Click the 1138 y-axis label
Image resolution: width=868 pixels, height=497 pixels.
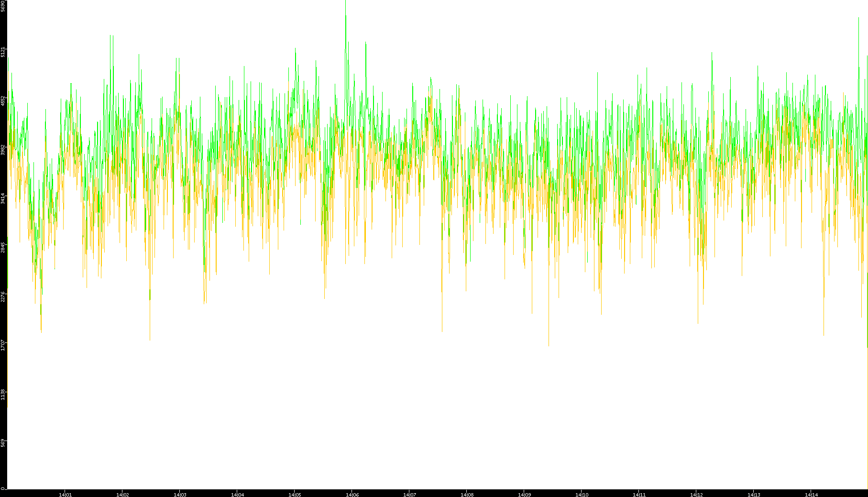(x=3, y=395)
